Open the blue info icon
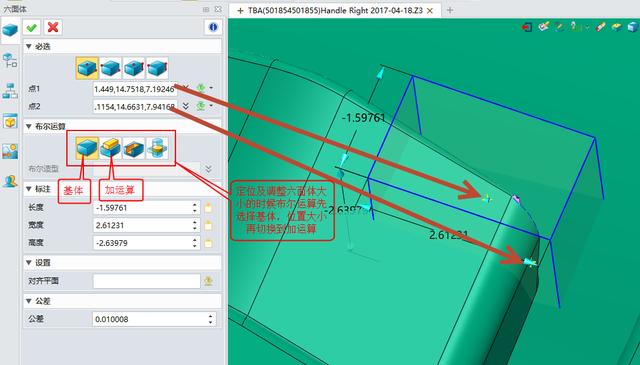The image size is (640, 365). [x=213, y=27]
